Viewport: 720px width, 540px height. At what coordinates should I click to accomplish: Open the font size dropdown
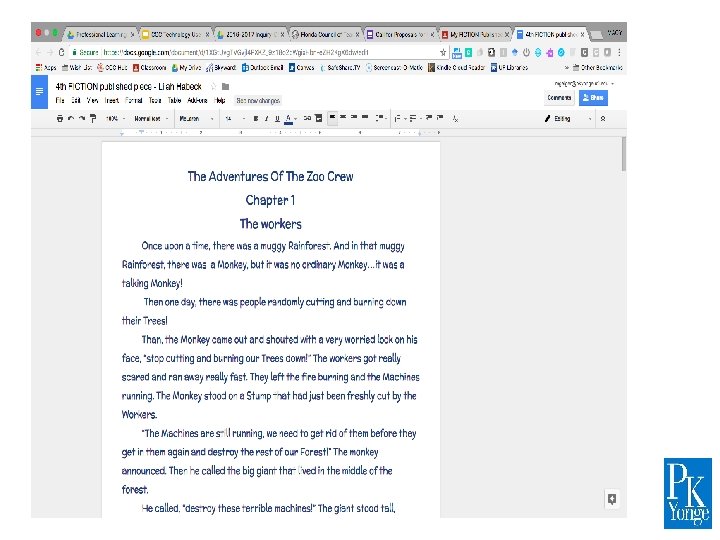[235, 118]
